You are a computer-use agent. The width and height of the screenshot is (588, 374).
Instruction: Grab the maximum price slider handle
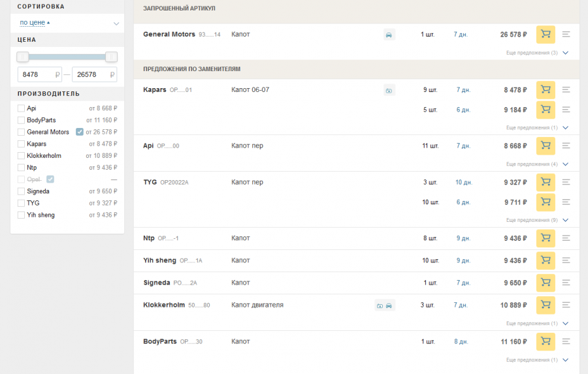pos(111,57)
